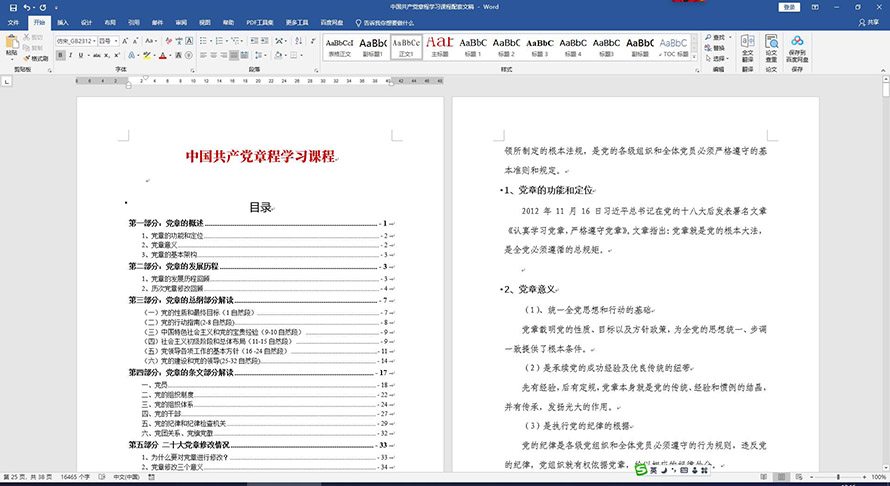Click the Paste clipboard icon
Screen dimensions: 890x486
point(11,43)
